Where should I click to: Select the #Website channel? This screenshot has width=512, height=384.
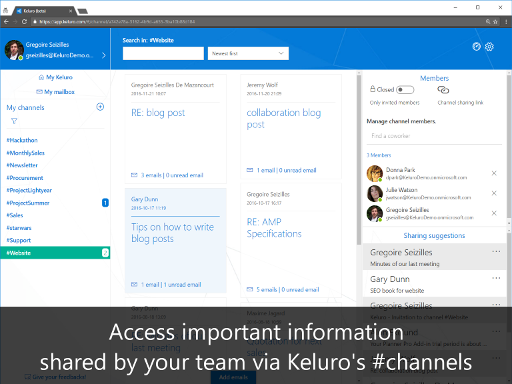pos(55,253)
